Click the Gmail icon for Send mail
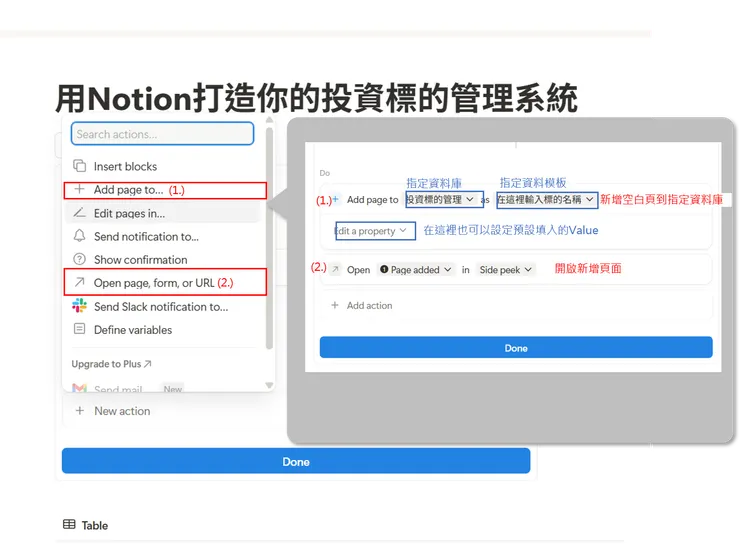Image resolution: width=740 pixels, height=550 pixels. point(79,388)
